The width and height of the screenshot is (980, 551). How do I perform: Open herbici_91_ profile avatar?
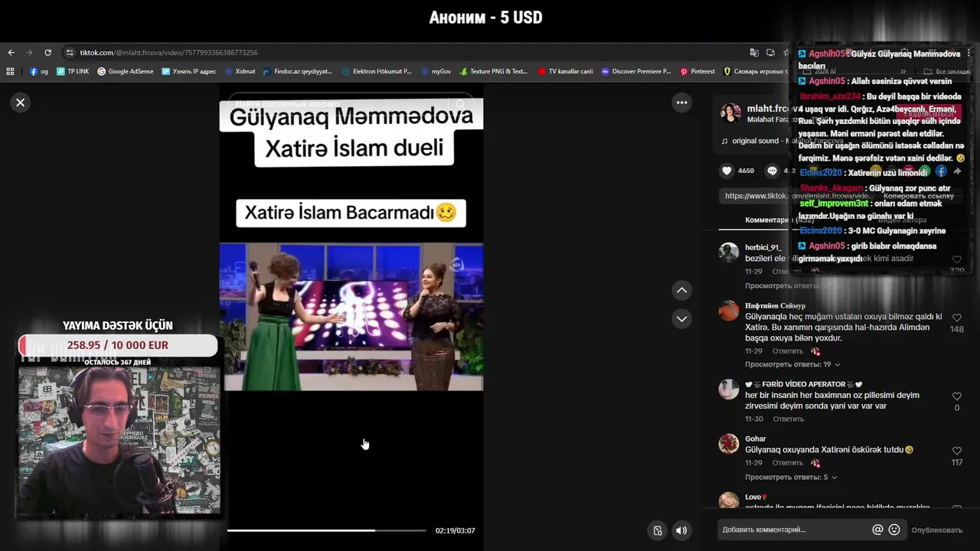pos(729,253)
